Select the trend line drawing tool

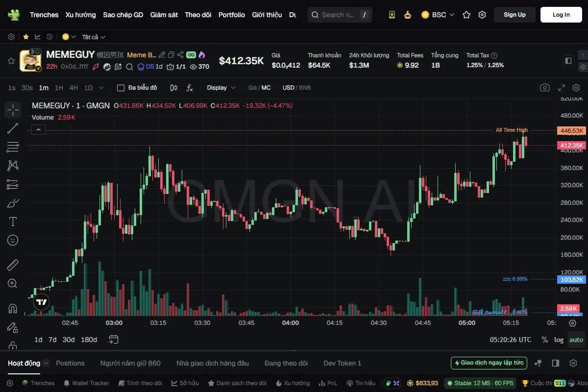click(13, 128)
